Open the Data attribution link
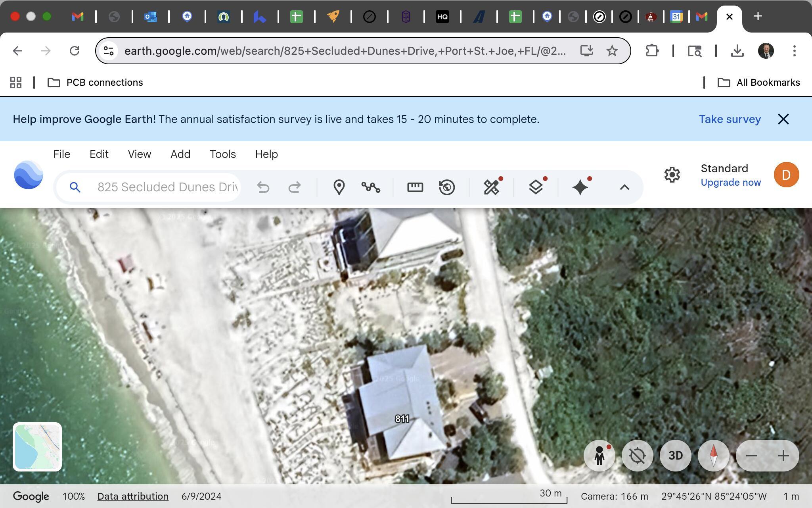This screenshot has height=508, width=812. pyautogui.click(x=133, y=496)
